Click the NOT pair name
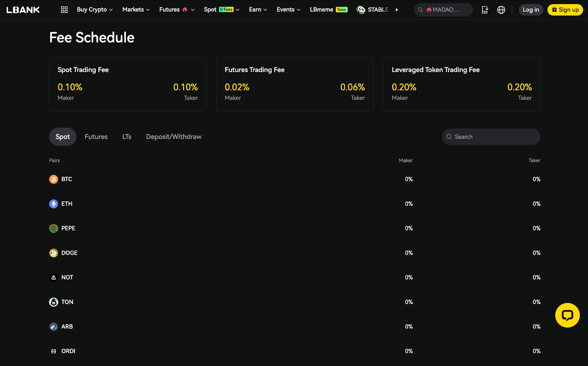The image size is (588, 366). [x=67, y=277]
